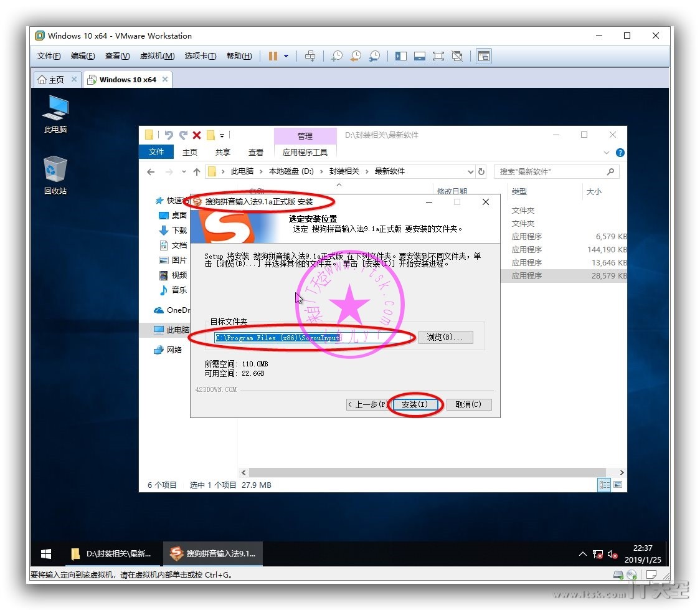Click the muted volume tray icon

tap(613, 554)
